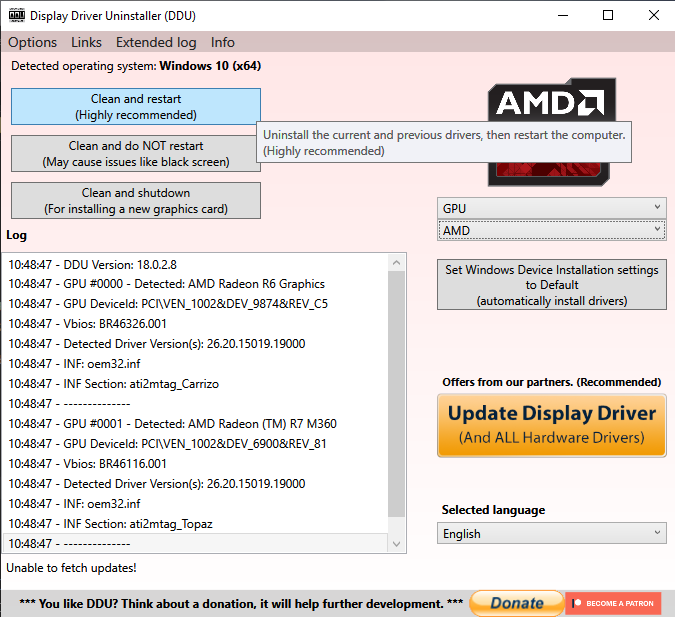
Task: Click Set Windows Device Installation settings button
Action: click(x=551, y=285)
